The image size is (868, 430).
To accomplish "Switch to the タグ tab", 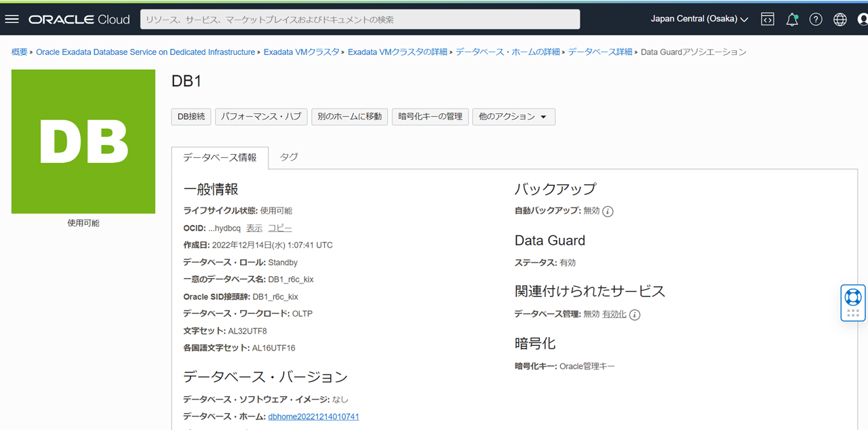I will coord(289,157).
